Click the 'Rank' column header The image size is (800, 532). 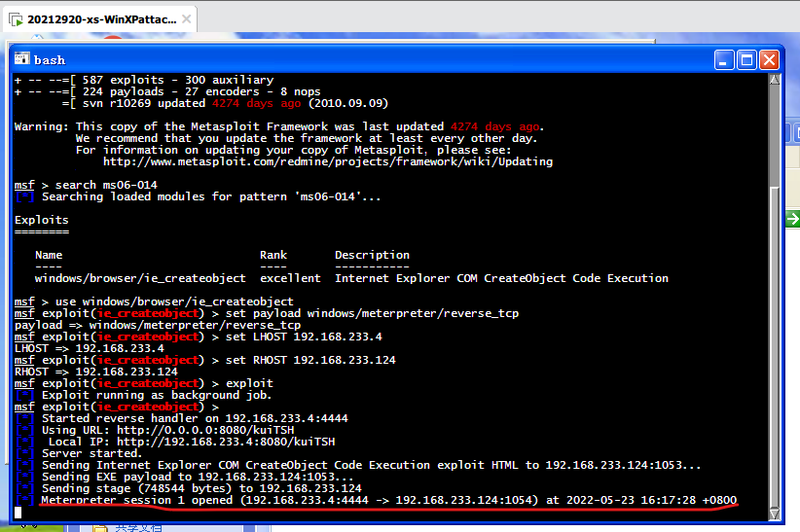(x=273, y=255)
